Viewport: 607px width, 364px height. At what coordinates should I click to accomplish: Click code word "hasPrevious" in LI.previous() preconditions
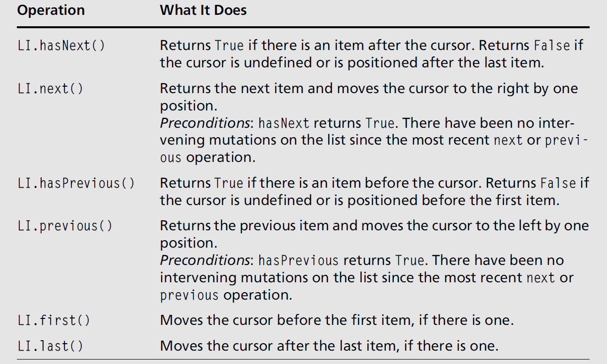[x=299, y=260]
